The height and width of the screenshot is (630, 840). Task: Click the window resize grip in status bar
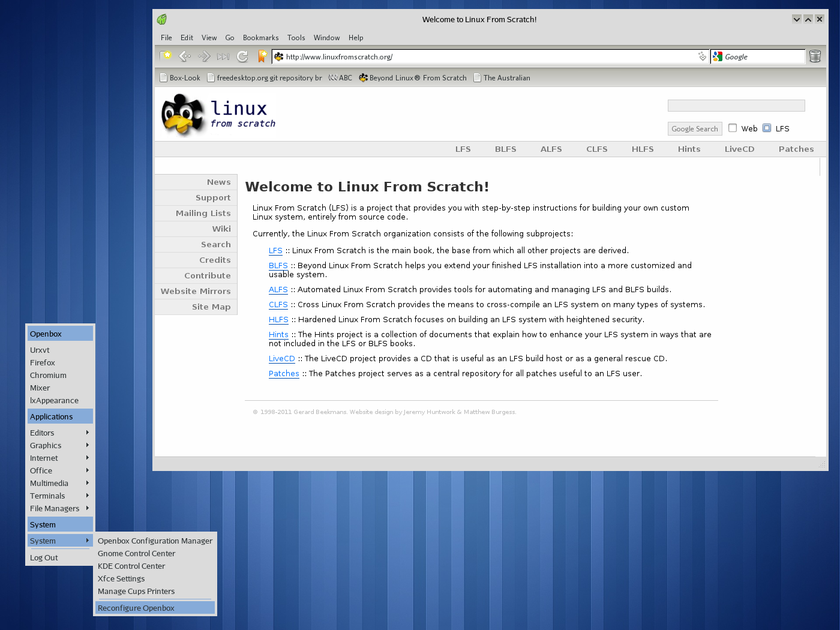tap(822, 465)
